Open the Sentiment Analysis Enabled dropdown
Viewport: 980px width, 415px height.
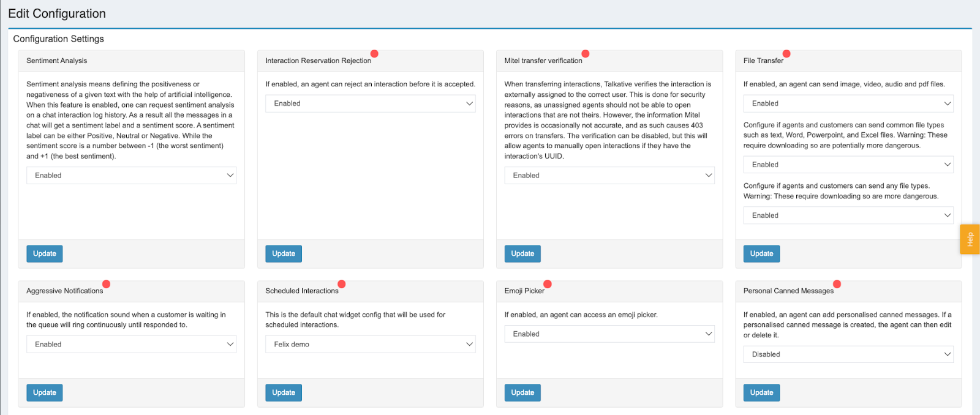click(x=131, y=175)
